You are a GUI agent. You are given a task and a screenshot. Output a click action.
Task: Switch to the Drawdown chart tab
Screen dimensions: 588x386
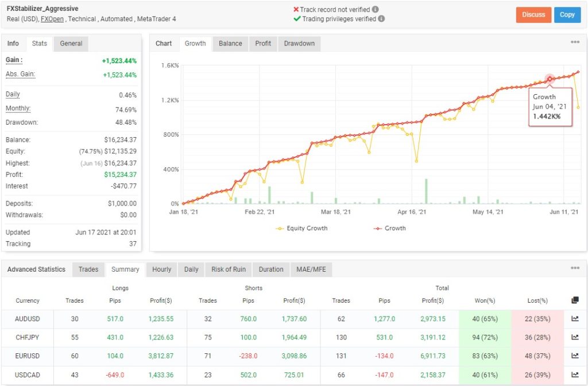(299, 44)
